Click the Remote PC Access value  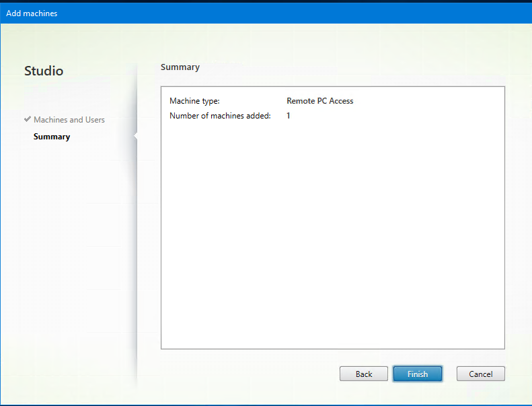319,101
